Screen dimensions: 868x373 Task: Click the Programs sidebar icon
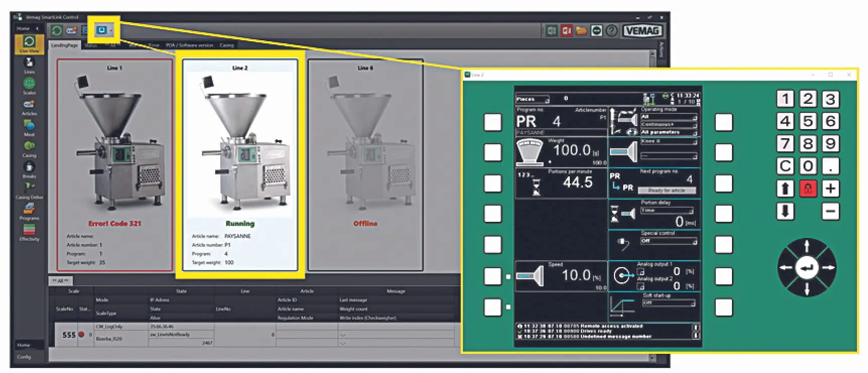click(29, 210)
